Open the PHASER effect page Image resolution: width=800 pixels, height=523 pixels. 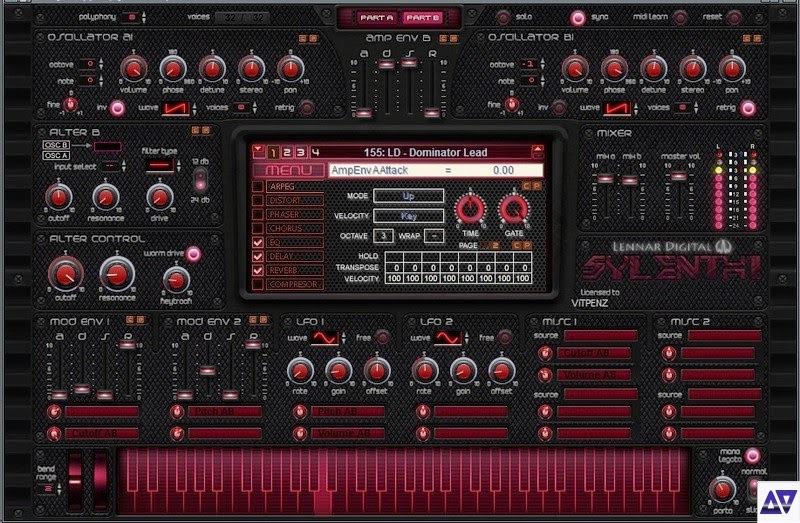point(295,215)
